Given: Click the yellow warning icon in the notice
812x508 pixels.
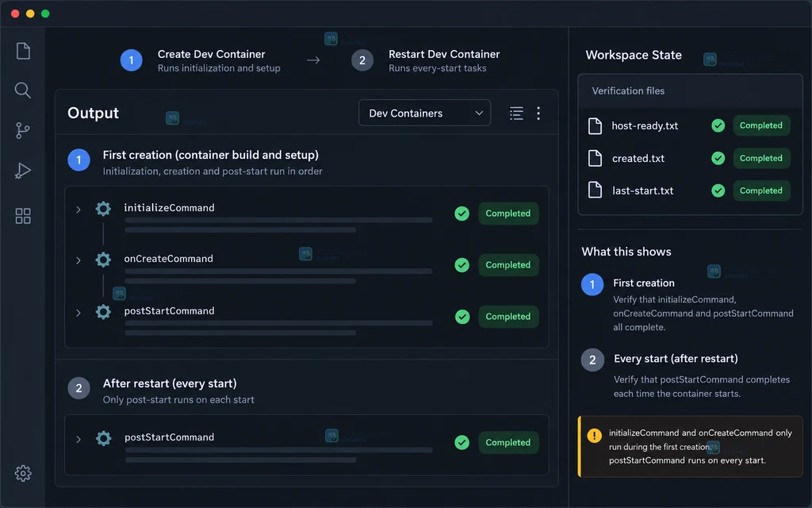Looking at the screenshot, I should [x=595, y=436].
